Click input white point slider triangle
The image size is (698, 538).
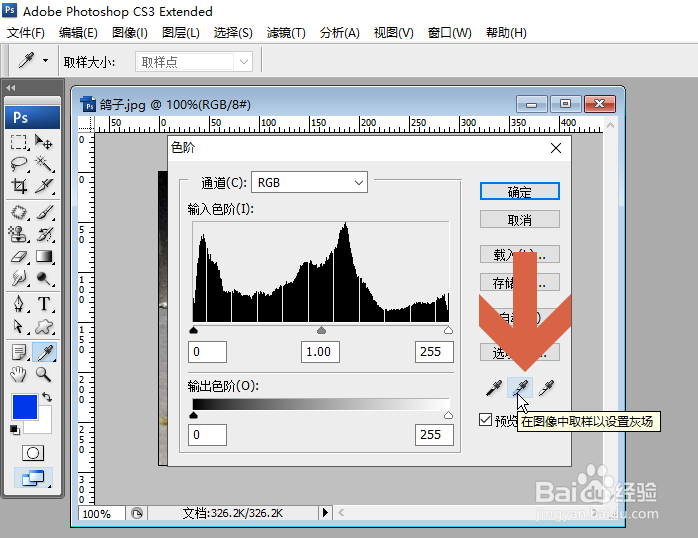coord(448,330)
